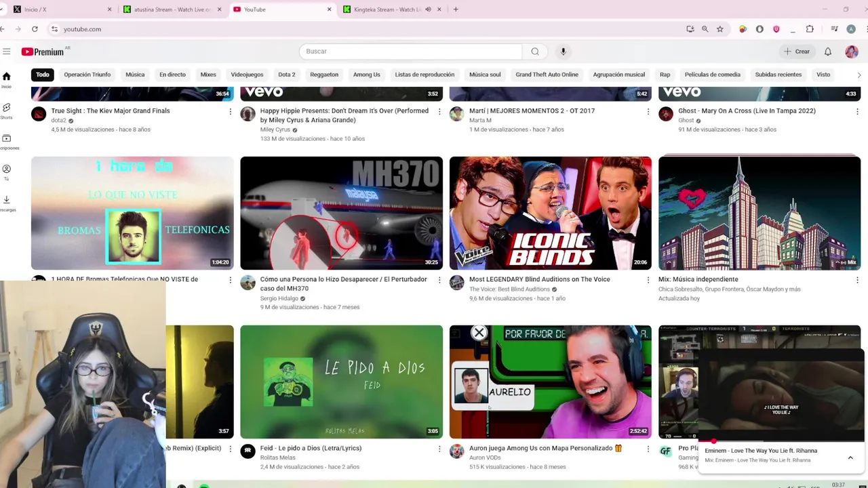
Task: Go to YouTube Premium home logo
Action: (43, 52)
